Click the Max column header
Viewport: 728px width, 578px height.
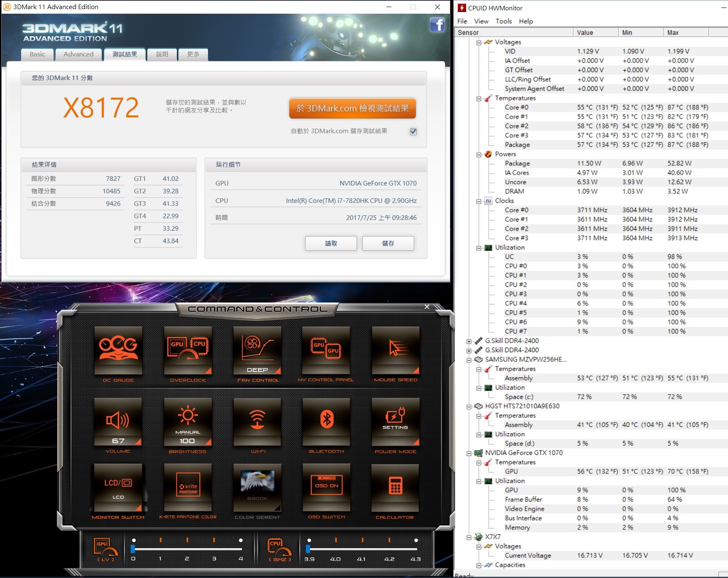click(x=686, y=32)
